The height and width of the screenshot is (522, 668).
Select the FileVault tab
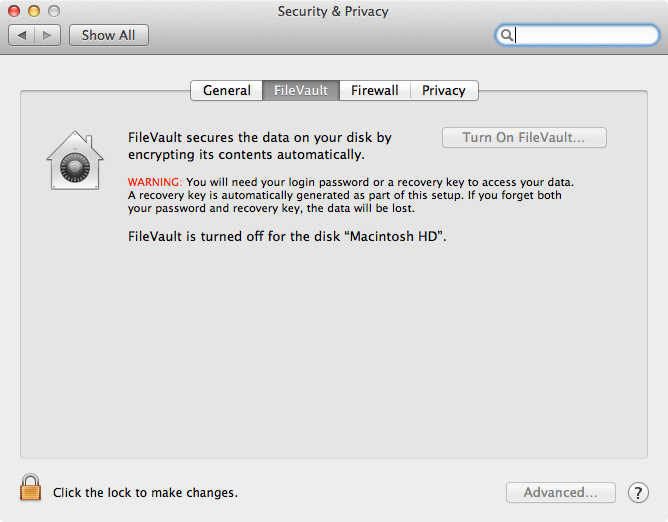click(x=301, y=90)
